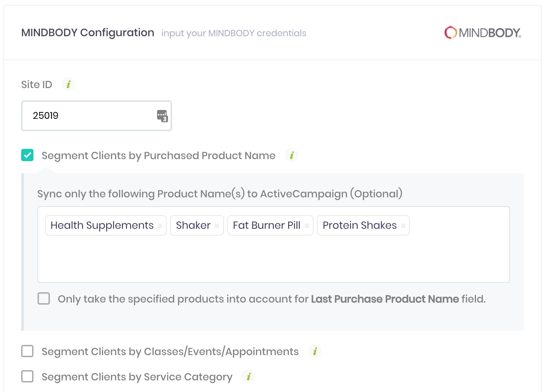
Task: Click the Site ID info icon
Action: [68, 84]
